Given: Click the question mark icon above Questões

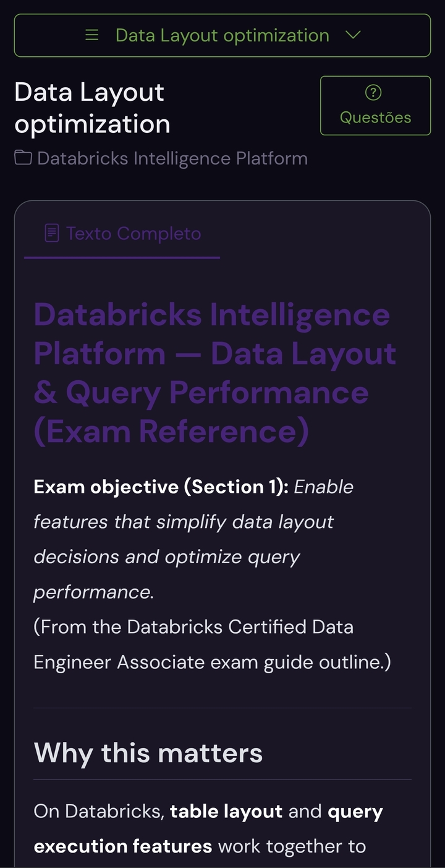Looking at the screenshot, I should (x=373, y=93).
